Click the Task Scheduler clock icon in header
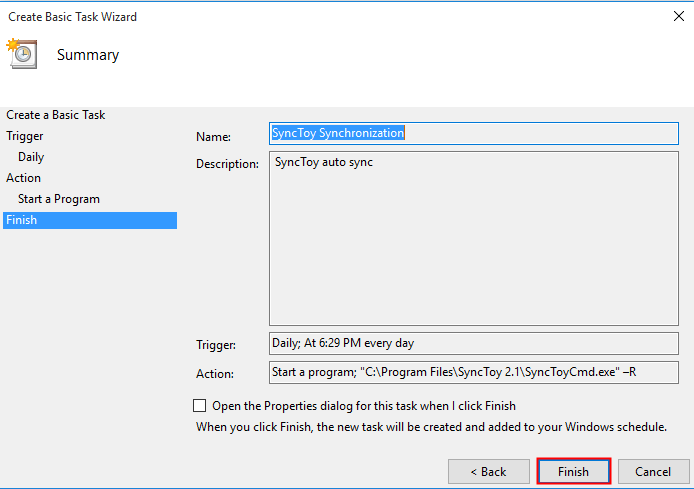 click(22, 54)
